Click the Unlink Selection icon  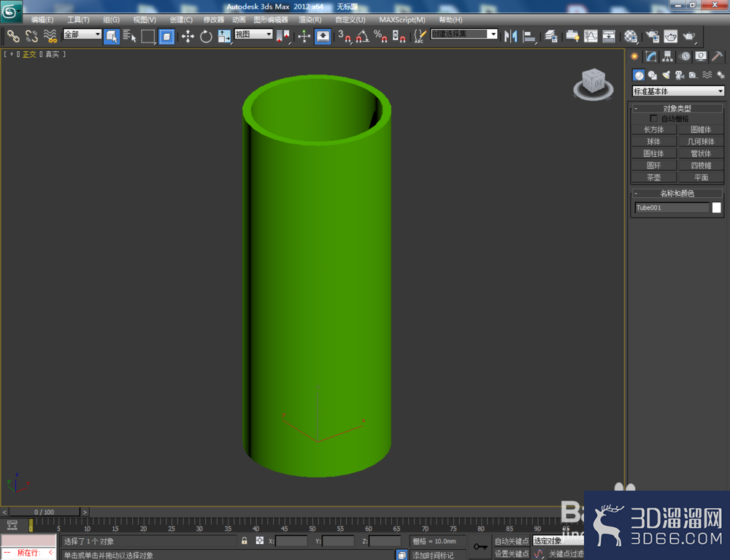(31, 36)
